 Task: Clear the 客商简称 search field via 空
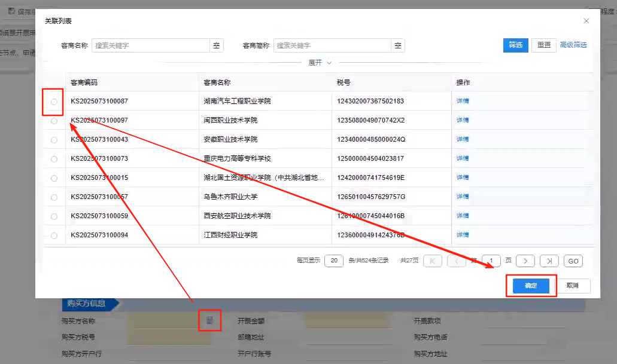[397, 45]
